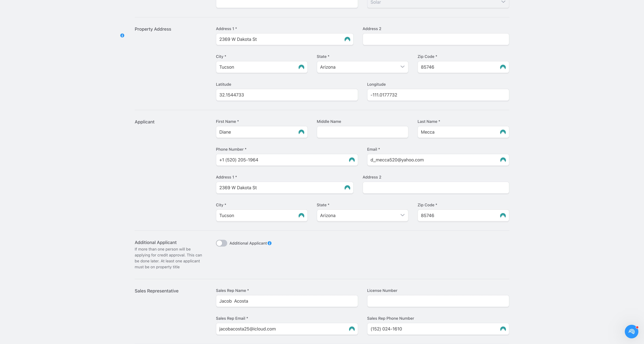Click the empty Applicant section Address 2 field

(436, 188)
